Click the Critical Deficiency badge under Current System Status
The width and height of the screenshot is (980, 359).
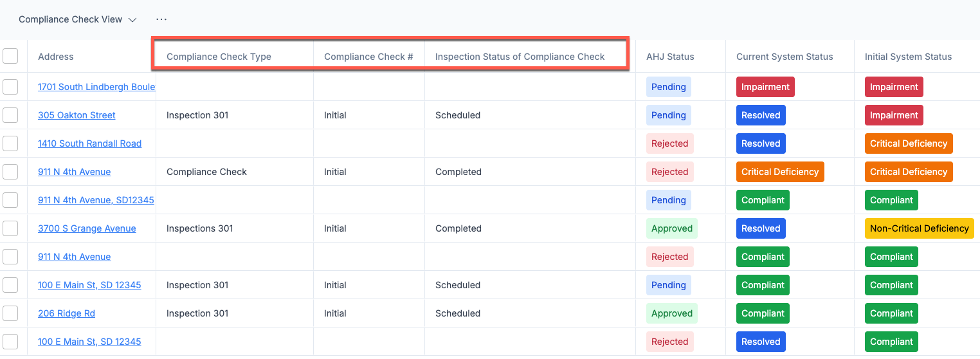[x=780, y=172]
